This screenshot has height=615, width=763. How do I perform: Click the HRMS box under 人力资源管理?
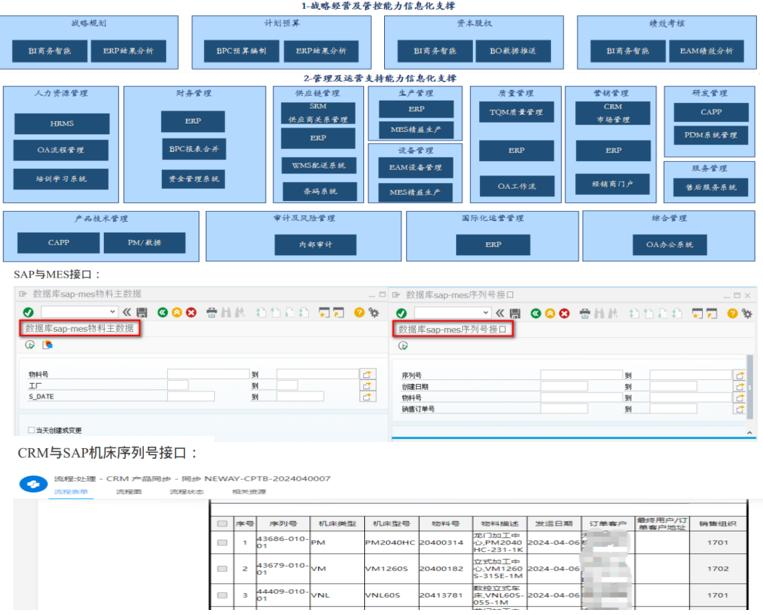54,123
